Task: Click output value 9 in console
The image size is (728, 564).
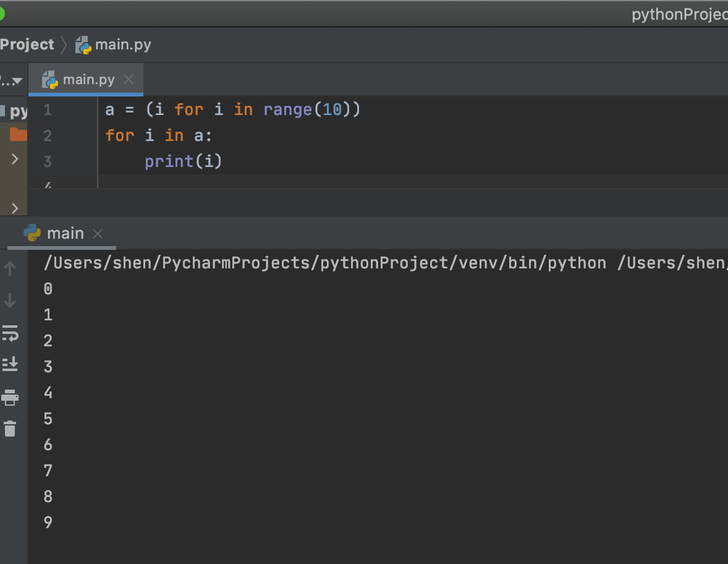Action: coord(48,523)
